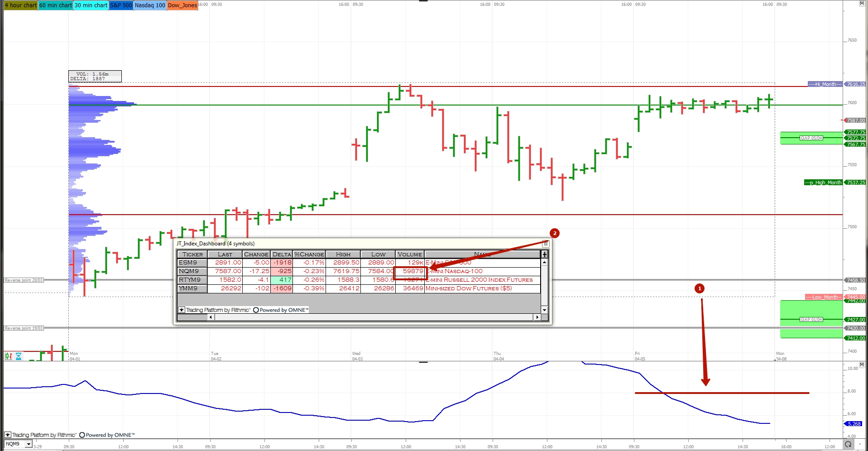Viewport: 868px width, 451px height.
Task: Click E-mini Russell 2000 Index Futures name
Action: click(480, 280)
